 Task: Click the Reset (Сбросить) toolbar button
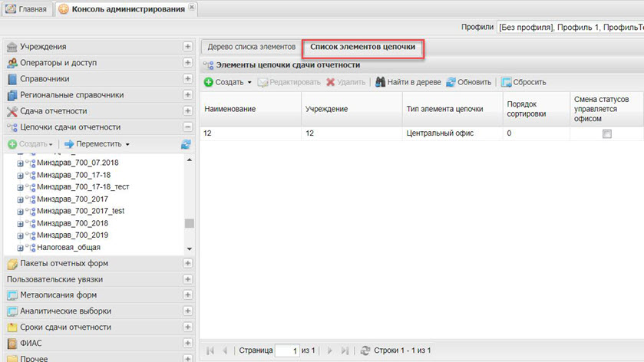tap(523, 82)
